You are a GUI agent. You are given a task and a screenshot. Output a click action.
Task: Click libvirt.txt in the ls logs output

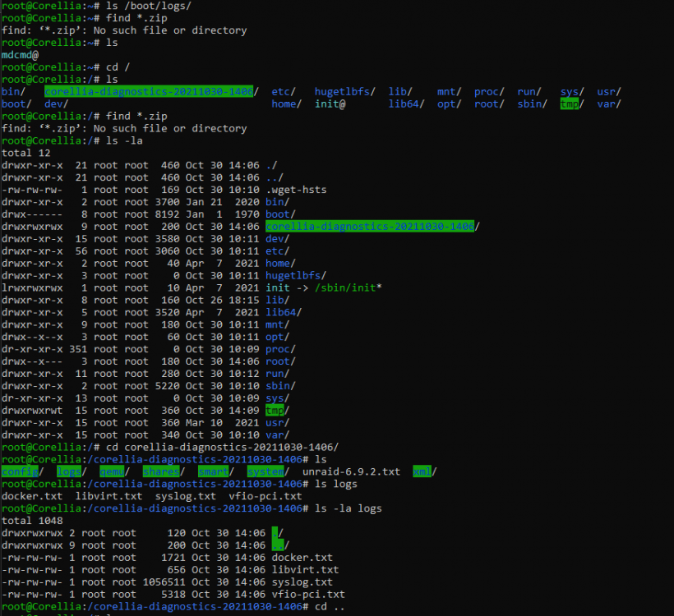pos(108,496)
